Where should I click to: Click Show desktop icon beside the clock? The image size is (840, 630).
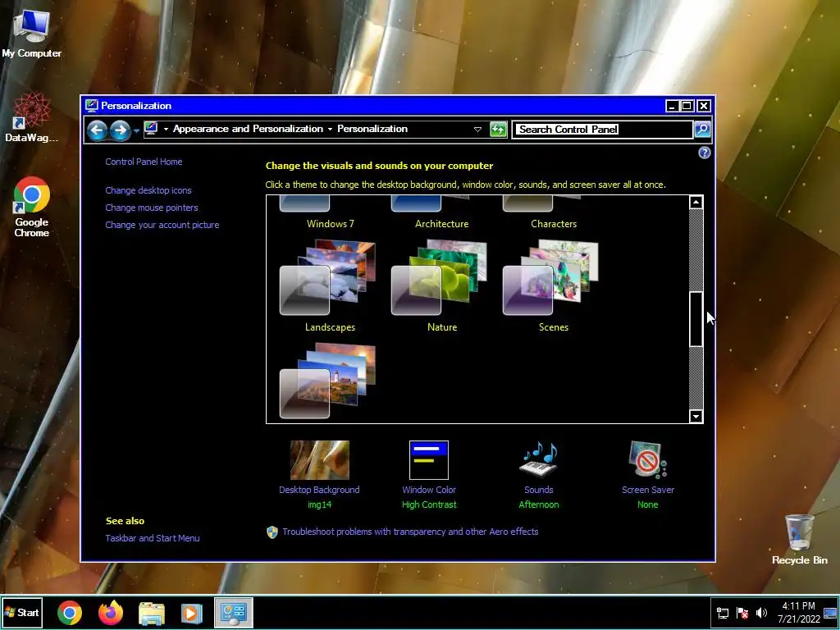pyautogui.click(x=830, y=613)
